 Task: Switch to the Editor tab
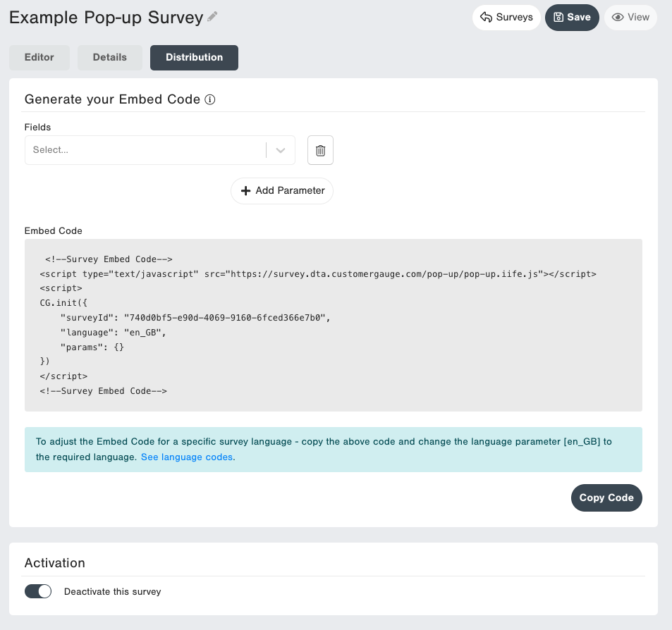click(x=39, y=57)
